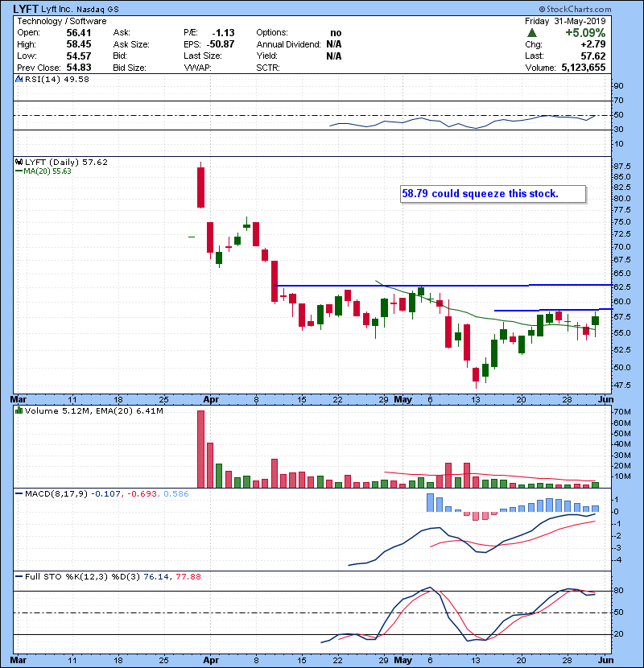Click the Last price 57.62 in header
644x668 pixels.
coord(592,56)
